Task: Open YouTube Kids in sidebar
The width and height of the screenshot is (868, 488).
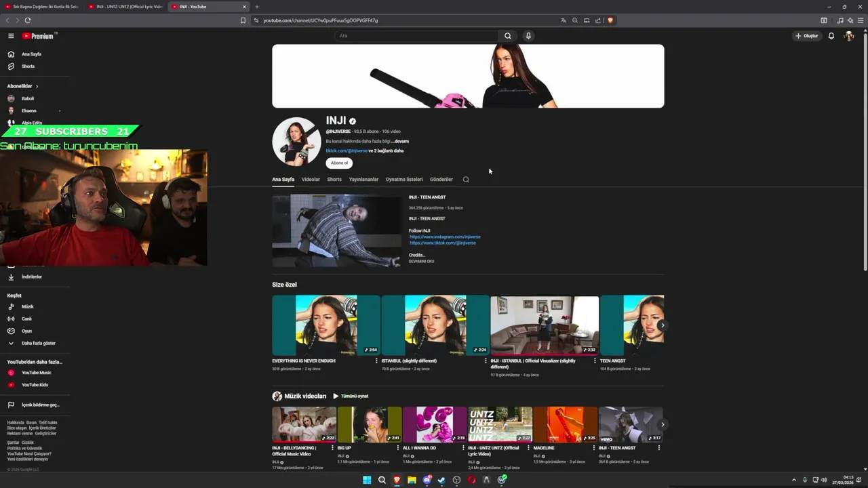Action: [x=35, y=385]
